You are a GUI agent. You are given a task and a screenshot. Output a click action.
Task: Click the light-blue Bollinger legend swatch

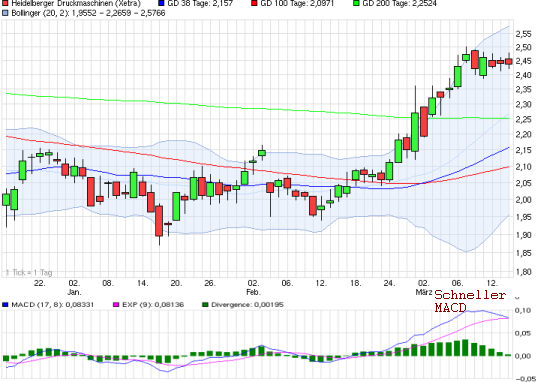[x=5, y=13]
